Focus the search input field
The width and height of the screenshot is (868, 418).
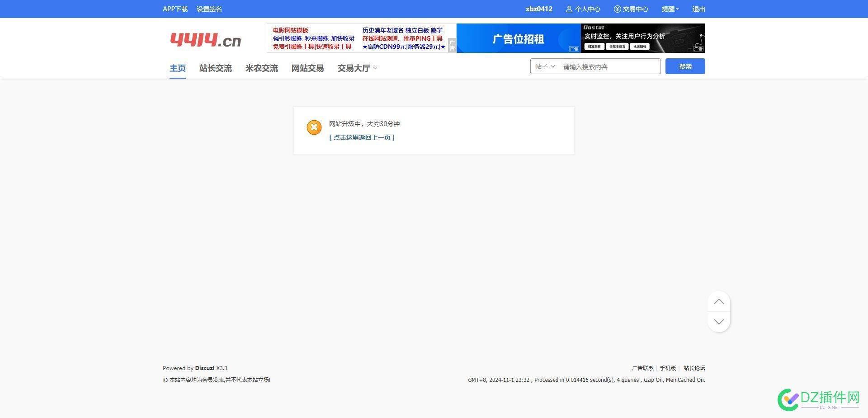(x=610, y=66)
